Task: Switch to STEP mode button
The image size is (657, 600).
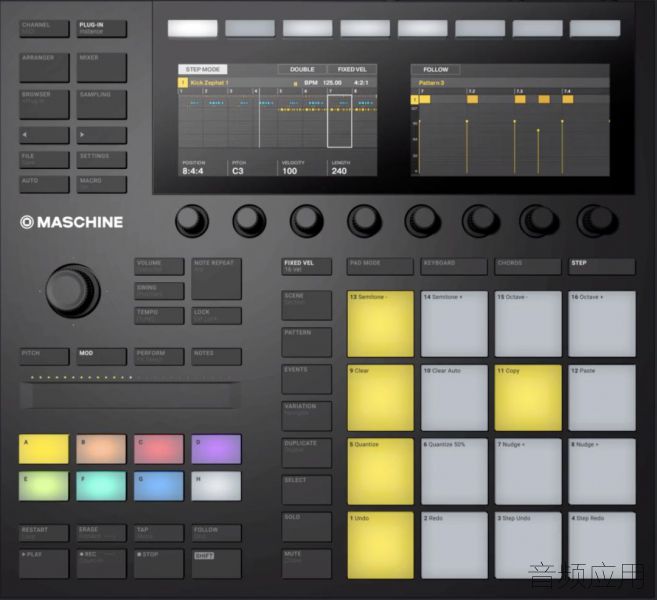Action: coord(602,266)
